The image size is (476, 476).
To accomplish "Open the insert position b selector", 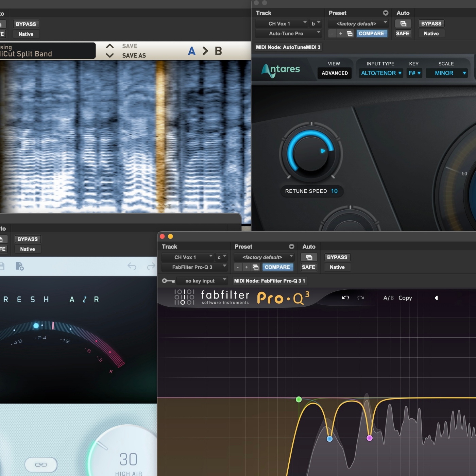I will pos(316,23).
